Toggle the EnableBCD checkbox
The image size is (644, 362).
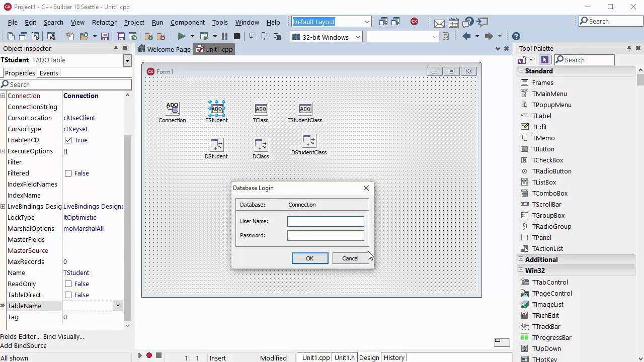tap(68, 140)
